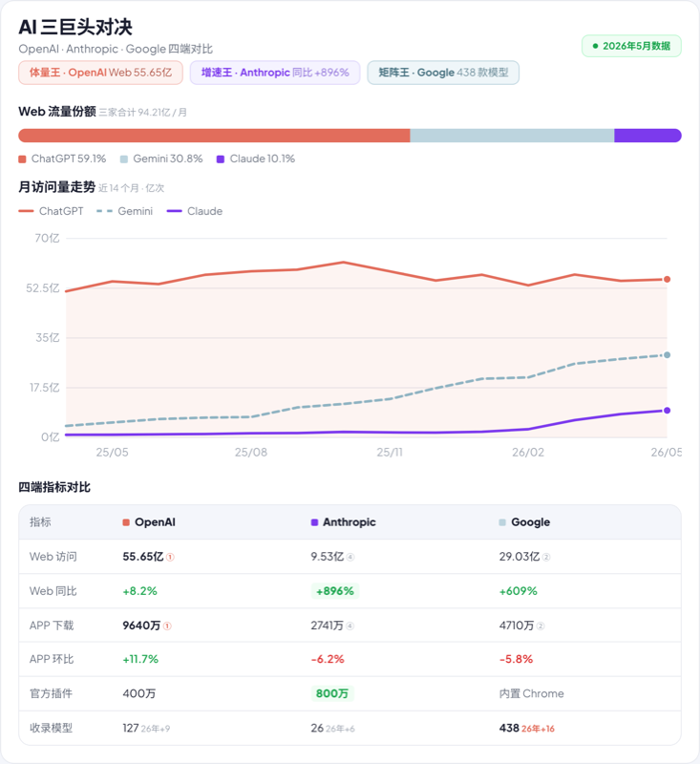This screenshot has height=764, width=700.
Task: Click the ChatGPT line's red end point
Action: (667, 279)
